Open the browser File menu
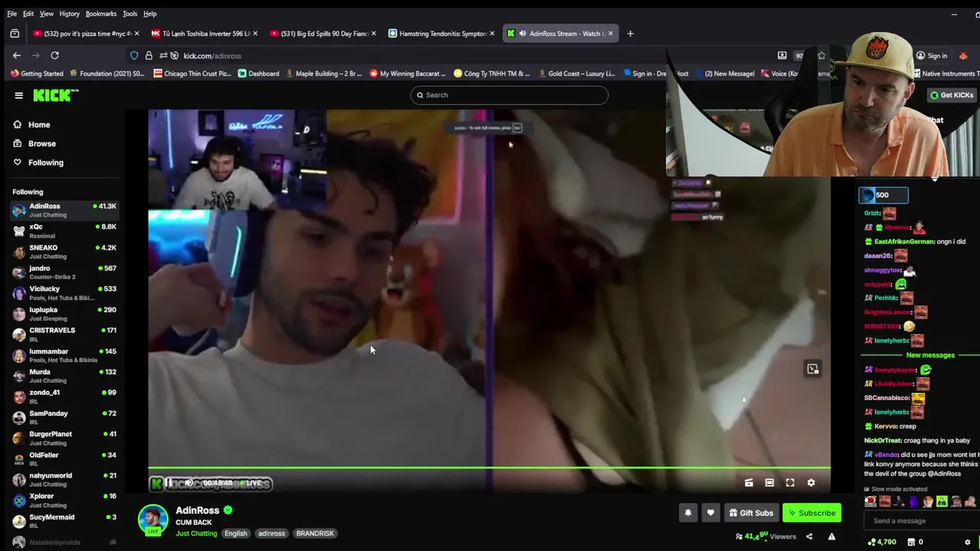Screen dimensions: 980x551 click(x=11, y=14)
